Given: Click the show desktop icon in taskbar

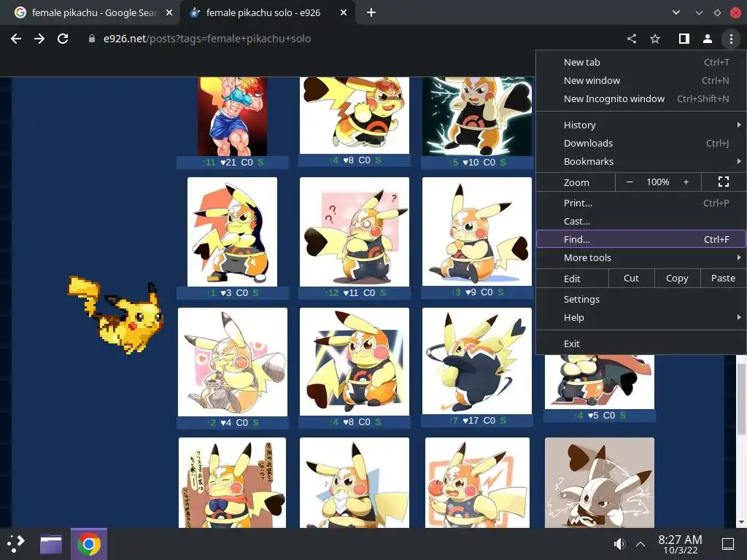Looking at the screenshot, I should click(727, 544).
